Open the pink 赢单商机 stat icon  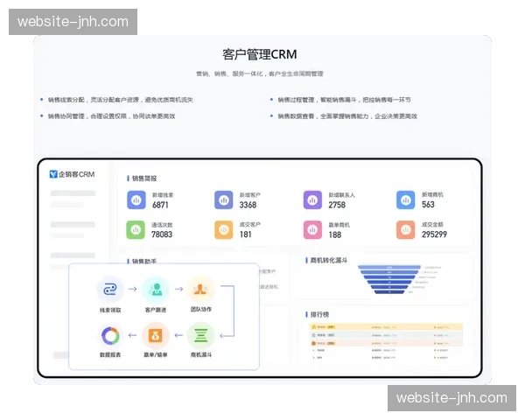point(312,230)
